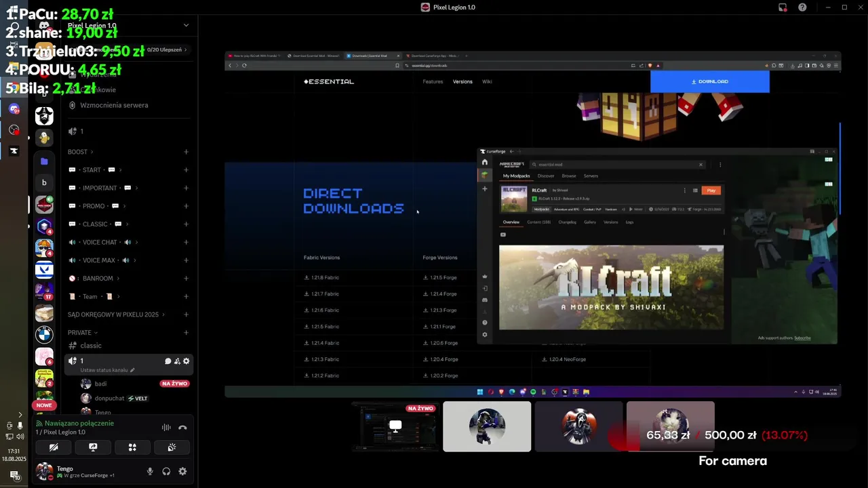This screenshot has width=868, height=488.
Task: Open Discord activities launcher button
Action: (x=132, y=447)
